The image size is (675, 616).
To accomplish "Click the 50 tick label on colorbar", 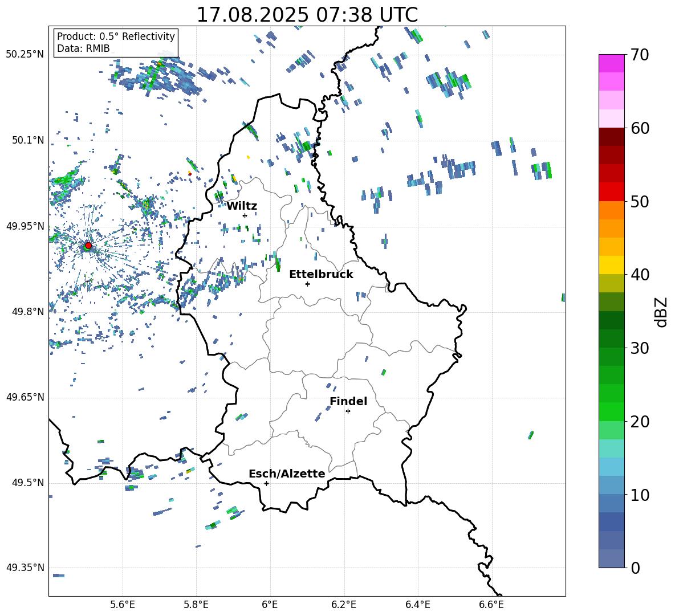I will pyautogui.click(x=639, y=202).
